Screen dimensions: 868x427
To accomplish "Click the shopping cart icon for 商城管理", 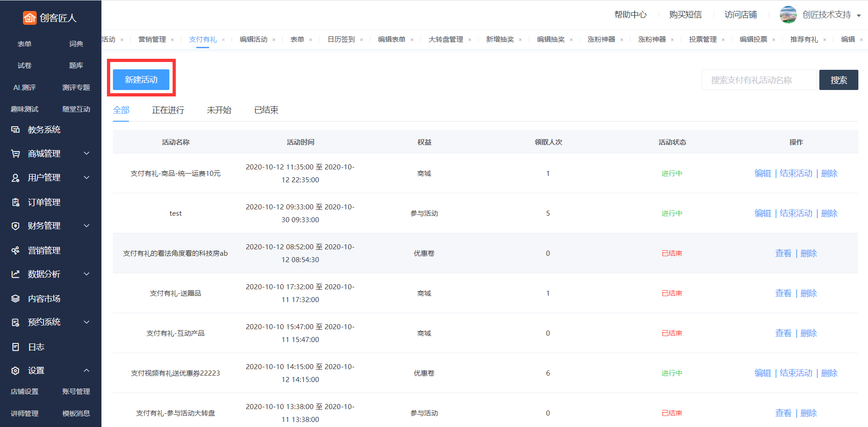I will [16, 154].
